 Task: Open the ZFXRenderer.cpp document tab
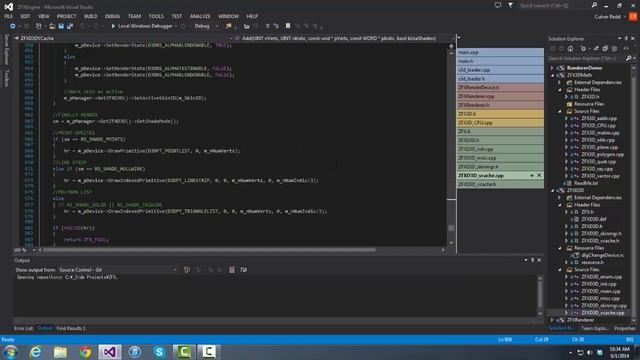click(500, 96)
